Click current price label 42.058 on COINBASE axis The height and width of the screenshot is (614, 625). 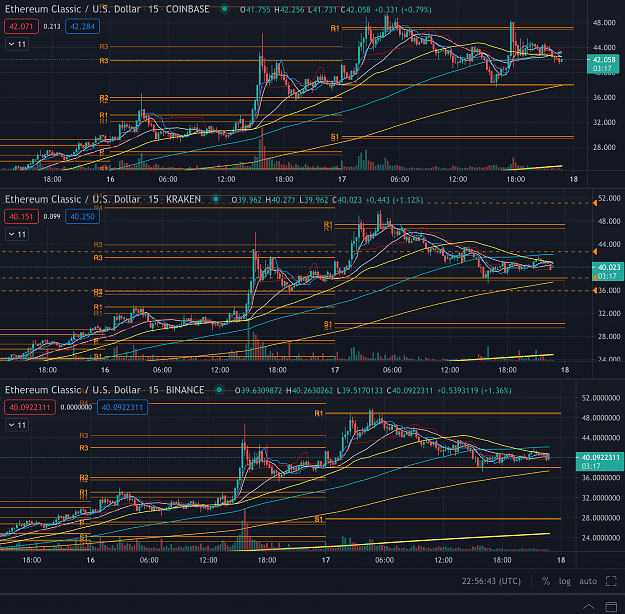[603, 64]
